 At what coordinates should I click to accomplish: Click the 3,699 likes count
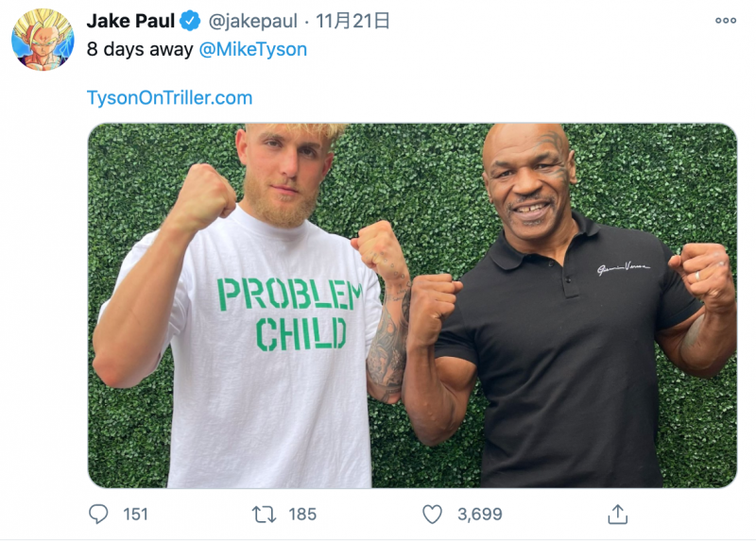point(478,514)
